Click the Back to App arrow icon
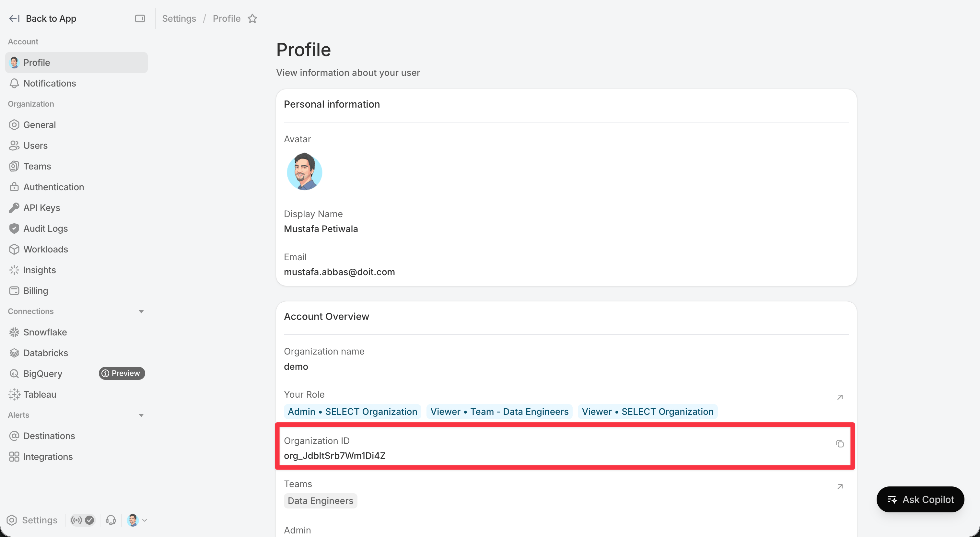Viewport: 980px width, 537px height. [x=14, y=18]
